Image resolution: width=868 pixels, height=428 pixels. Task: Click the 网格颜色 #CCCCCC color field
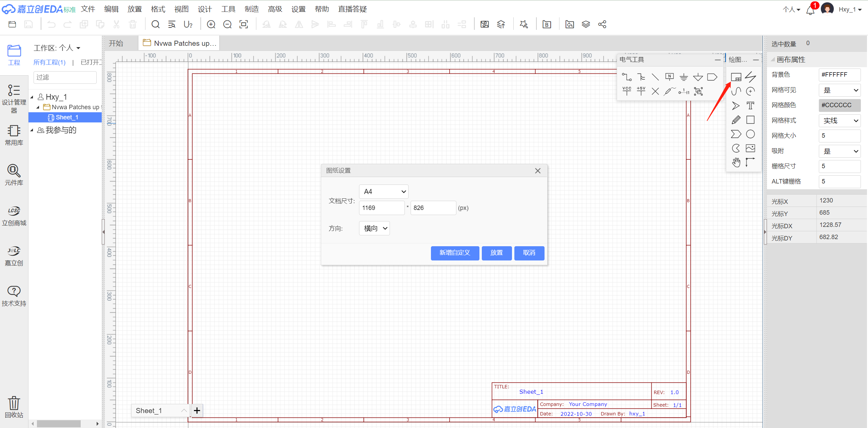(x=840, y=105)
